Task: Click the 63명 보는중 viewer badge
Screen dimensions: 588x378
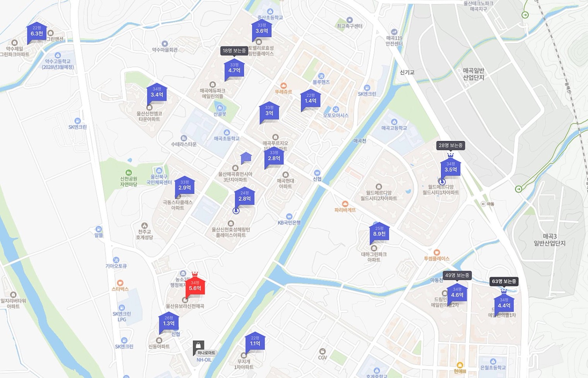Action: pos(504,281)
